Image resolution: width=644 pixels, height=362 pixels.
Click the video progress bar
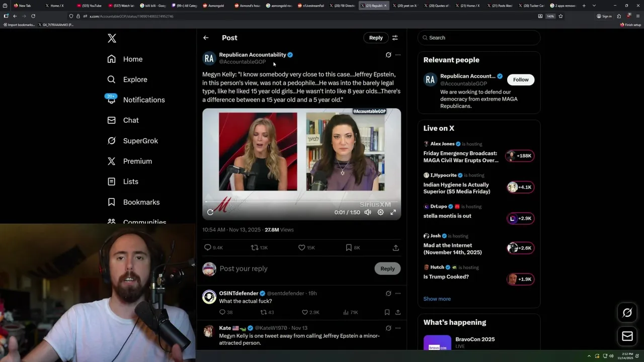click(x=302, y=202)
